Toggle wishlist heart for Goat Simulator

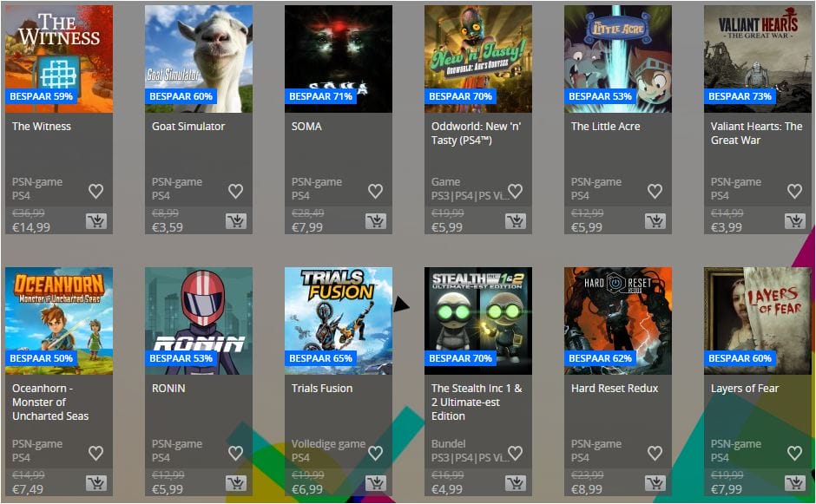236,192
